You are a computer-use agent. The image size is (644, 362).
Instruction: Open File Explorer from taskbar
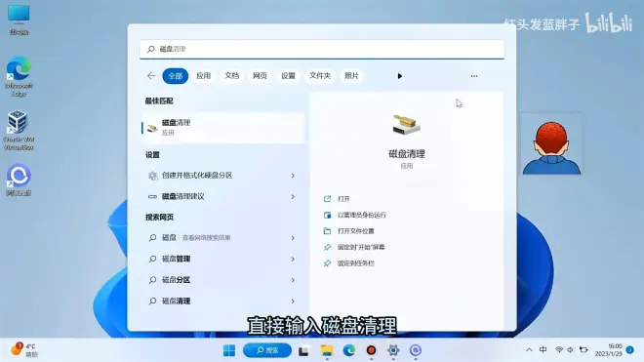pyautogui.click(x=327, y=350)
